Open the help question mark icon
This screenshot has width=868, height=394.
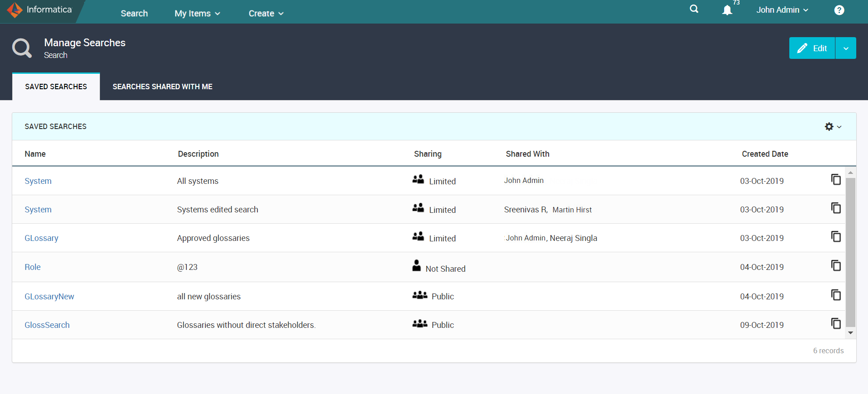coord(839,10)
